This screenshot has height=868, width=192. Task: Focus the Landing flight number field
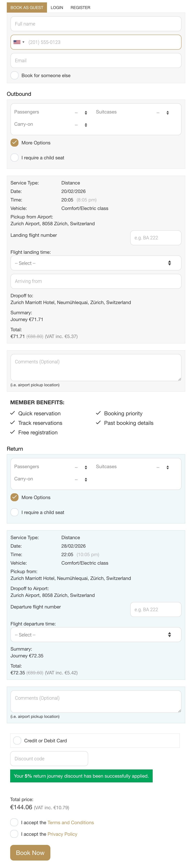(x=156, y=238)
